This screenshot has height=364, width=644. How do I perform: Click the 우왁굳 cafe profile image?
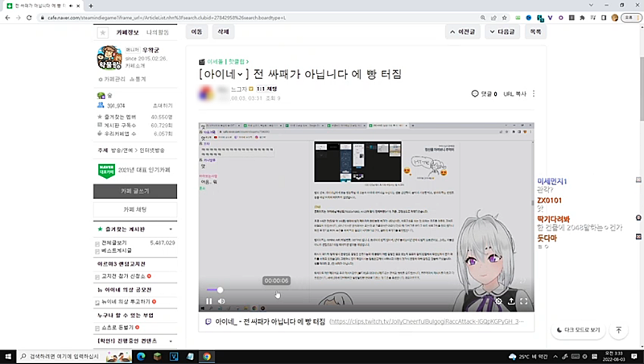[x=109, y=57]
